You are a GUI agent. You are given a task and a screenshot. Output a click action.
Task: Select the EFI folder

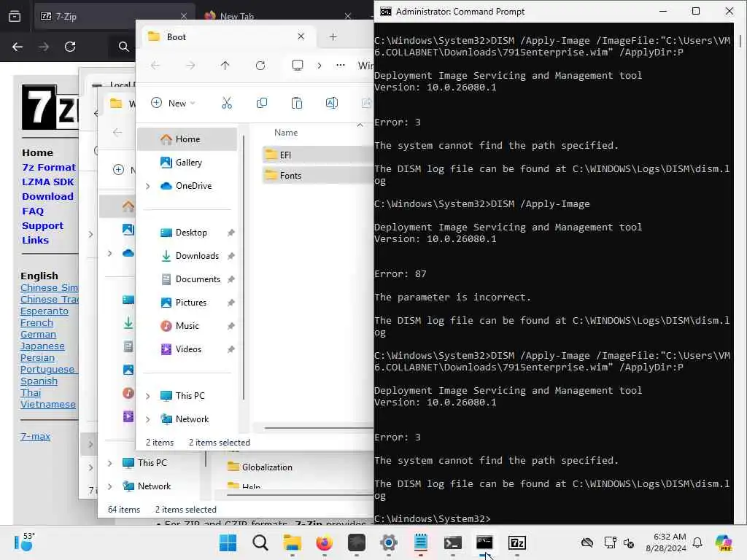pos(317,155)
